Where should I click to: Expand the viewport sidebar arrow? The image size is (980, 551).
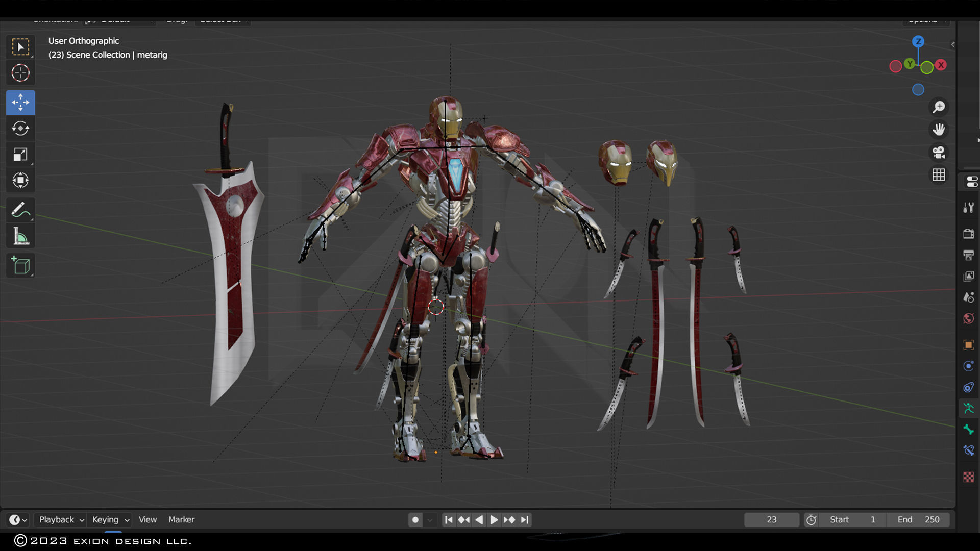953,44
